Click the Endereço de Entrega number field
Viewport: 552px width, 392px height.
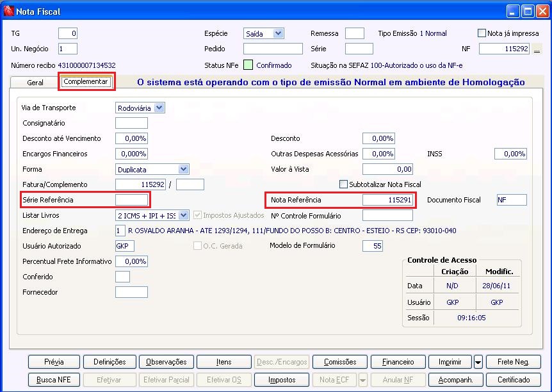(120, 231)
